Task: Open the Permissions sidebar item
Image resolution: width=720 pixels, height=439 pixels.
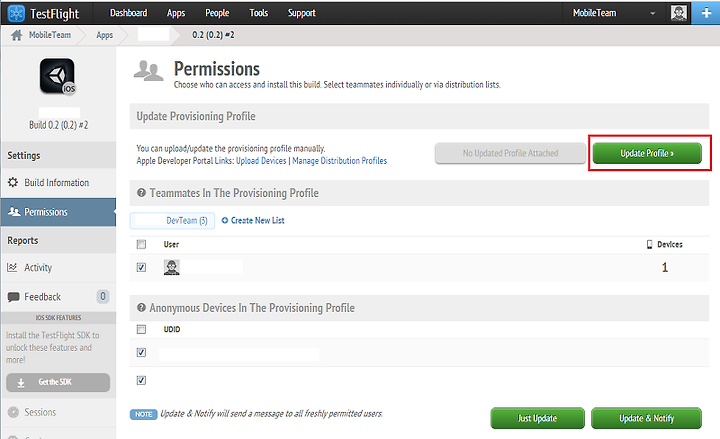Action: [x=58, y=212]
